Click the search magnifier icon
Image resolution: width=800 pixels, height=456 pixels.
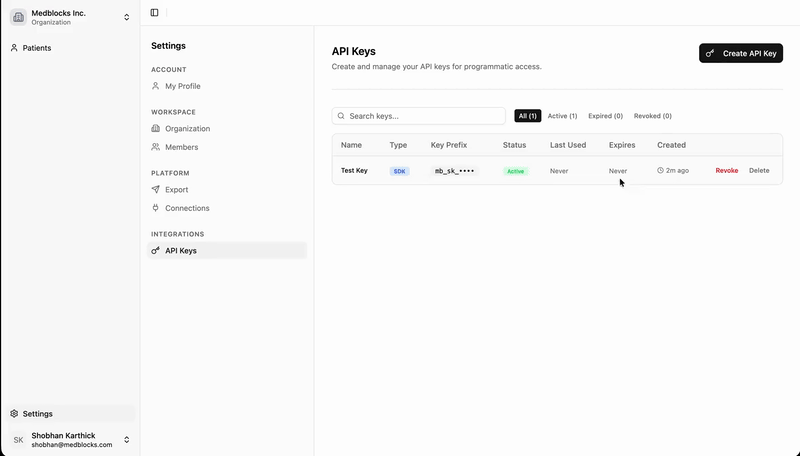tap(341, 116)
